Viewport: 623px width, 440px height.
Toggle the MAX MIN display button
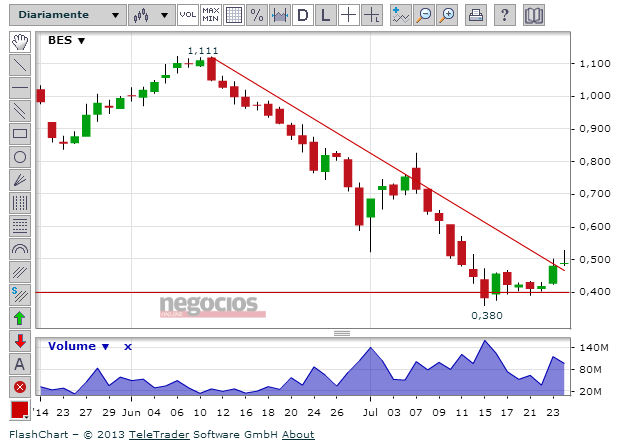tap(211, 15)
